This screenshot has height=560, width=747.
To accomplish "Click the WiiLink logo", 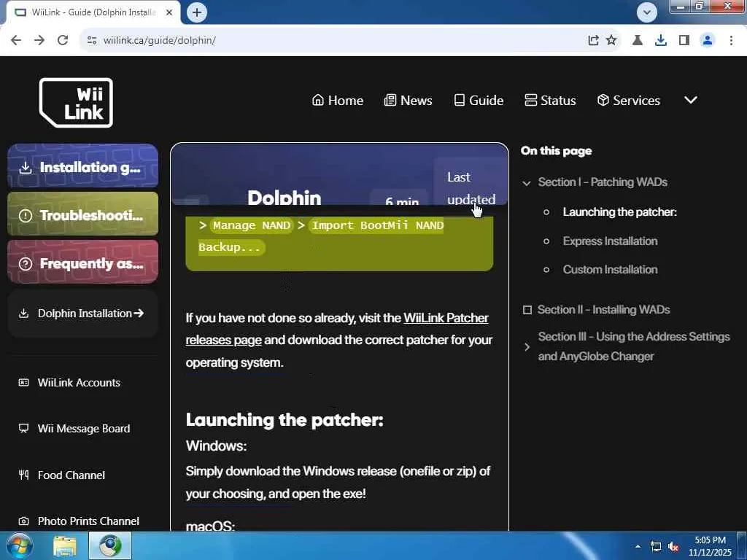I will point(76,103).
